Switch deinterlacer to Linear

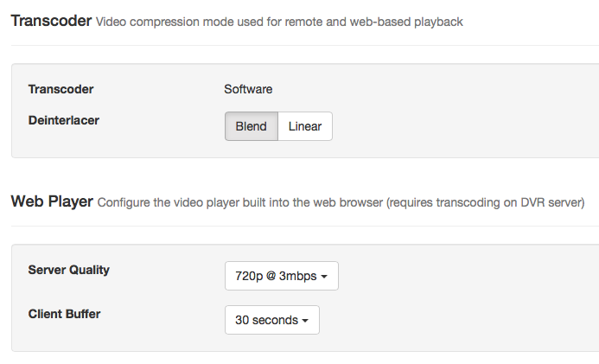click(x=305, y=126)
